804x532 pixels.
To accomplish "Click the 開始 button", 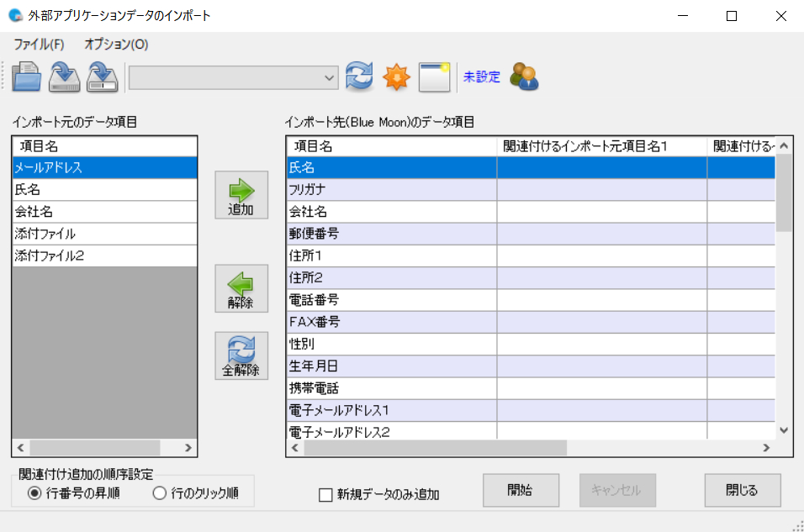I will click(x=521, y=490).
